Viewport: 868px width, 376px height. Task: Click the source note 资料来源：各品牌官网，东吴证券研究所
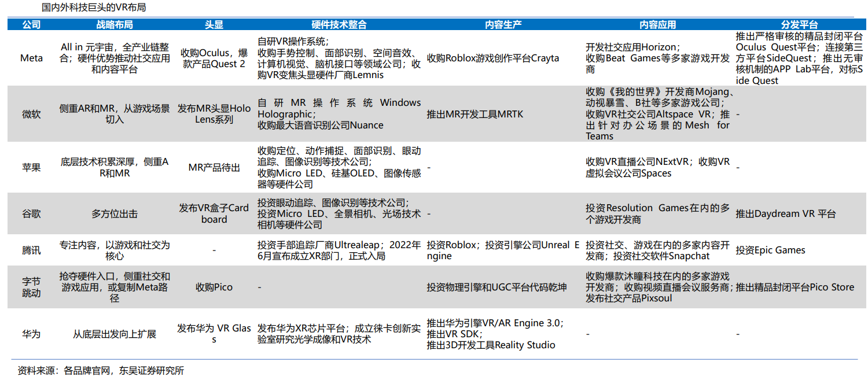tap(101, 370)
